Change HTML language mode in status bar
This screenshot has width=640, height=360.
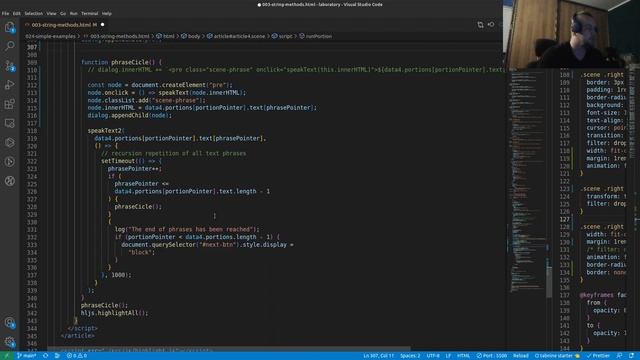[x=463, y=356]
